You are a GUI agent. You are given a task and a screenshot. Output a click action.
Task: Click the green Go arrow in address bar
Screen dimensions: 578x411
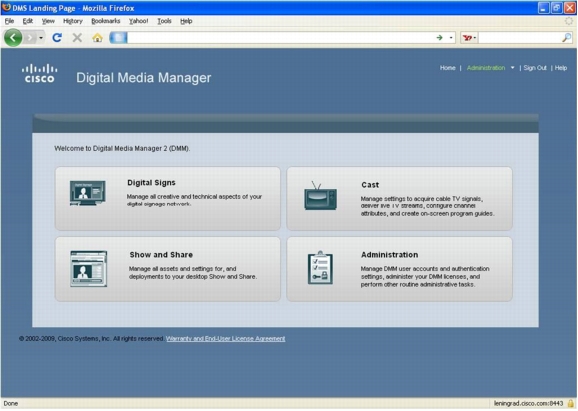[439, 38]
